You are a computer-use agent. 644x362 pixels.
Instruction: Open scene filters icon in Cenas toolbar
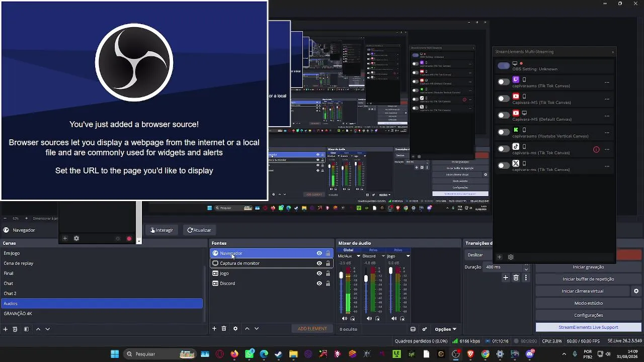26,329
